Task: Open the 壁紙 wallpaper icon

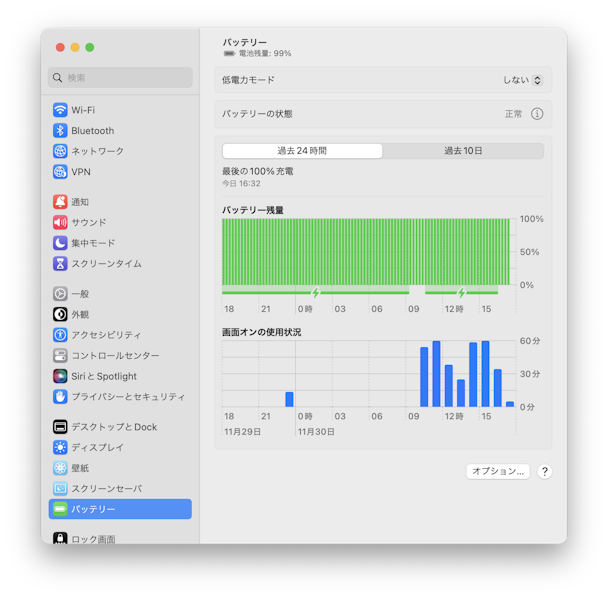Action: 60,468
